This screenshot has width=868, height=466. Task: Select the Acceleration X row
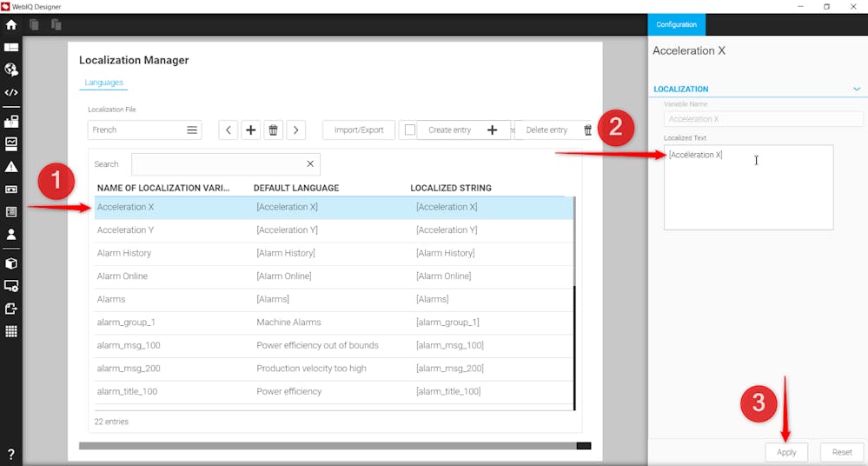coord(334,207)
